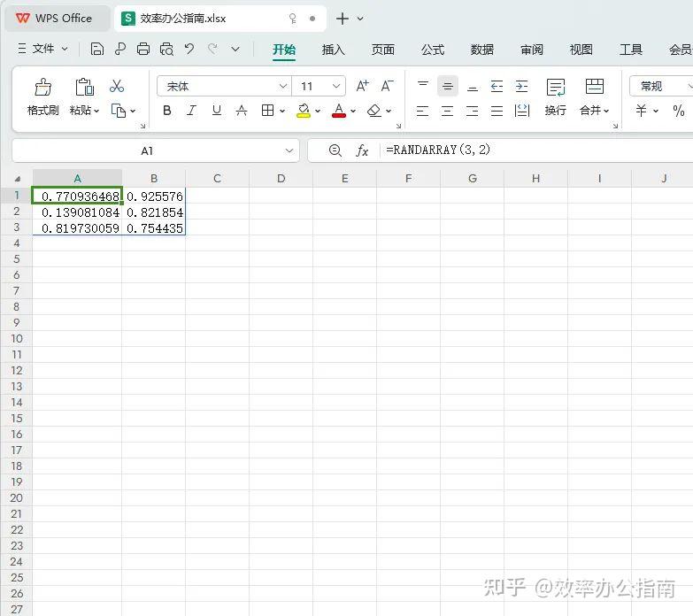This screenshot has height=616, width=693.
Task: Switch to the 工具 tab
Action: click(631, 50)
